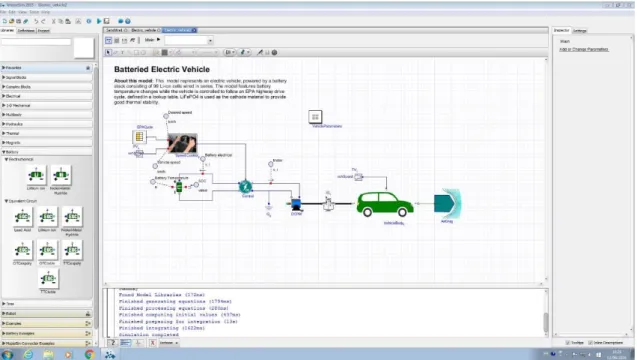The image size is (637, 360).
Task: Open the Windows Start button
Action: pos(7,354)
